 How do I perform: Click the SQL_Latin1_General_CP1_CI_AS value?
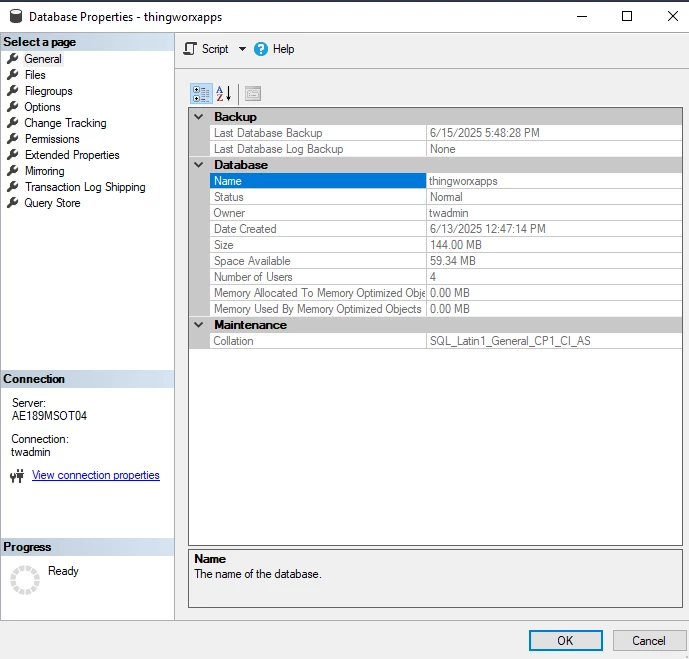[x=510, y=341]
